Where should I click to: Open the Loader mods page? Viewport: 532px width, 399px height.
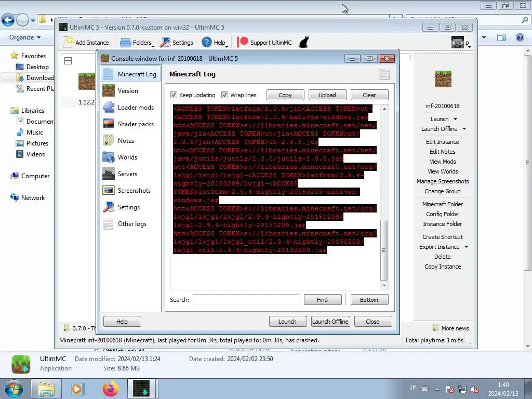130,107
